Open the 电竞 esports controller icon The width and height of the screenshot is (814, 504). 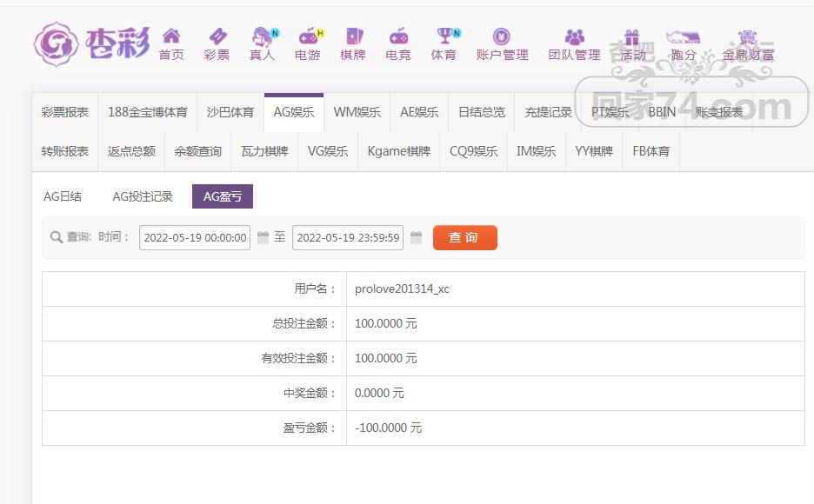click(398, 36)
